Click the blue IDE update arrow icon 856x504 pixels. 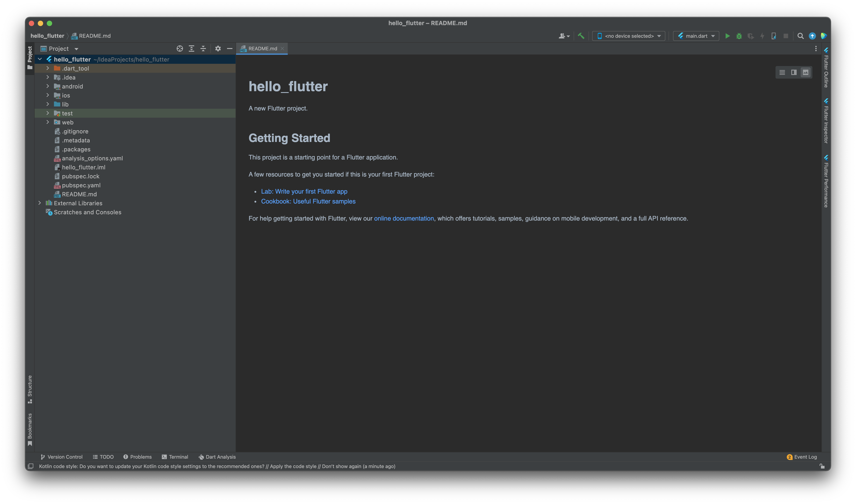pyautogui.click(x=812, y=36)
